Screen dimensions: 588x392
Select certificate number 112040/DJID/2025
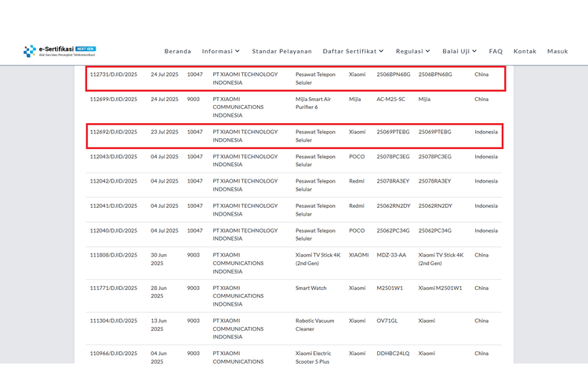tap(114, 230)
